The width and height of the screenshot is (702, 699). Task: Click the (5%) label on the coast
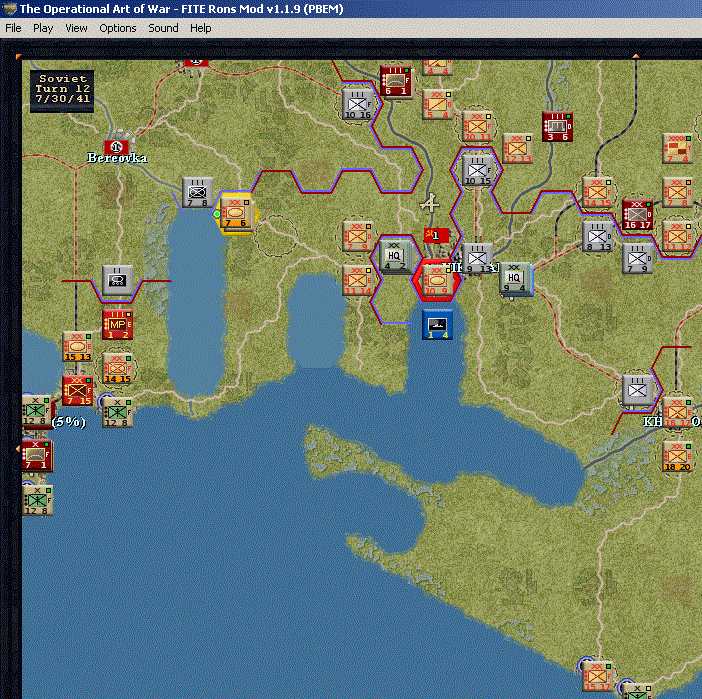click(x=68, y=422)
